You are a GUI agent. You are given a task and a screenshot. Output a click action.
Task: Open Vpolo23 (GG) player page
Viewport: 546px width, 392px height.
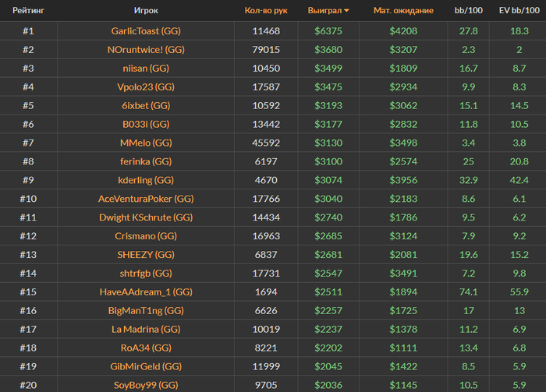pos(146,87)
